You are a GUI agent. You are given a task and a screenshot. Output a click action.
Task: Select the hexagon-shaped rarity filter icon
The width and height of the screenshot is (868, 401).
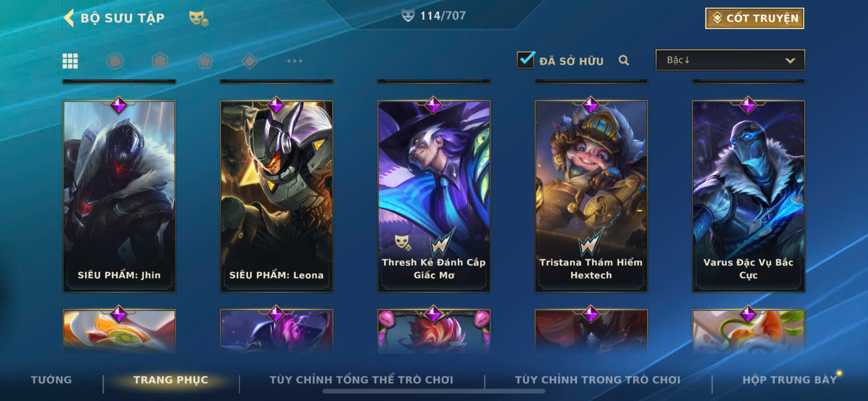click(x=160, y=61)
